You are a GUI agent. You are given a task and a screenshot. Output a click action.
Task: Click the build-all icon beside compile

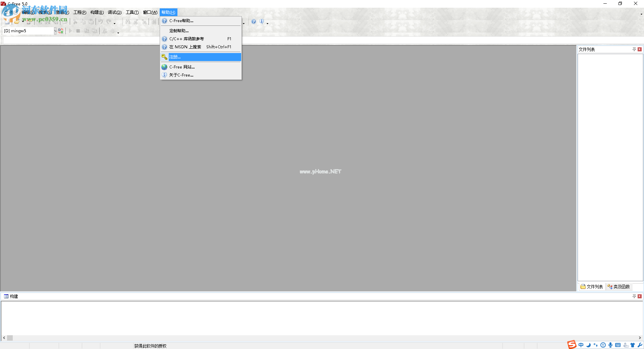(95, 31)
